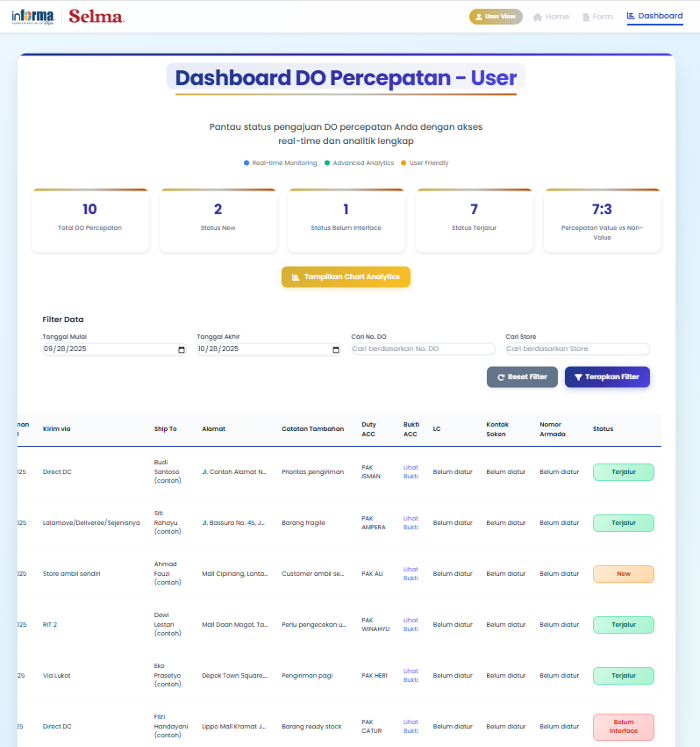700x747 pixels.
Task: Click Terjalur status in Dewi Lestari row
Action: (x=624, y=625)
